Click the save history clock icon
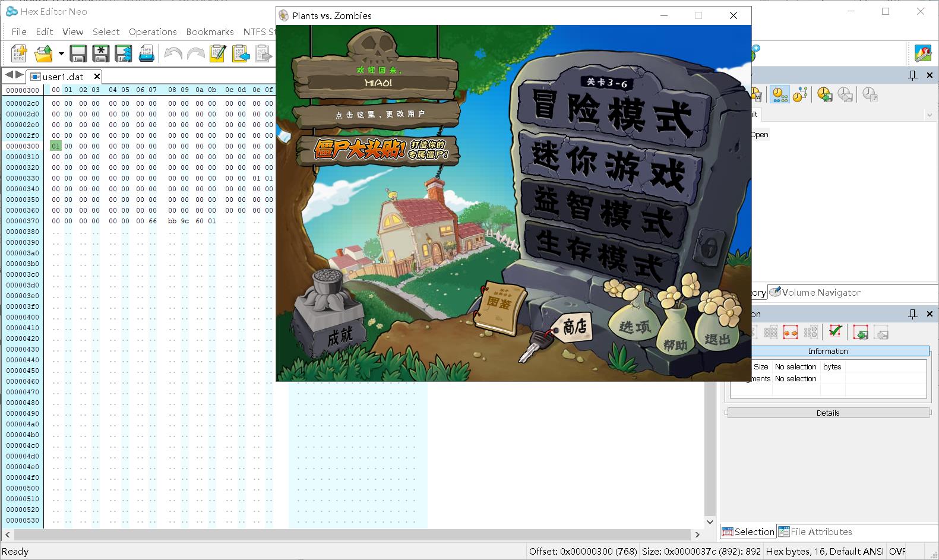 (824, 94)
